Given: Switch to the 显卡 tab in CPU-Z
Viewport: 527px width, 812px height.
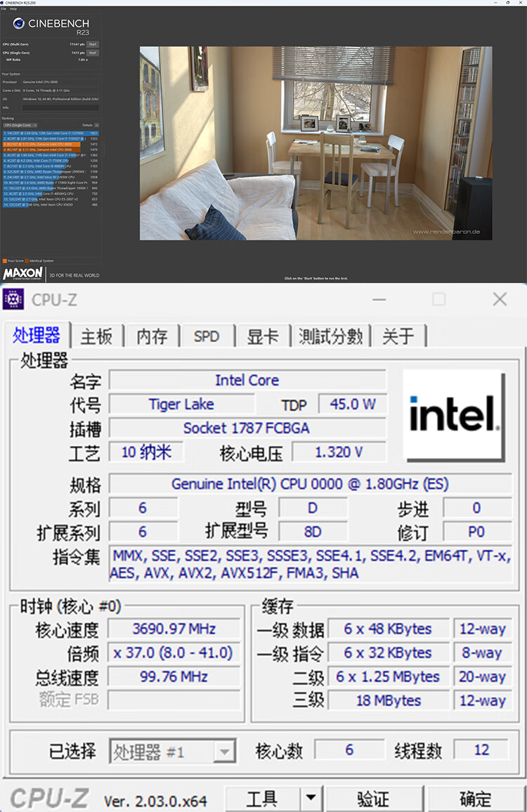Looking at the screenshot, I should [263, 336].
